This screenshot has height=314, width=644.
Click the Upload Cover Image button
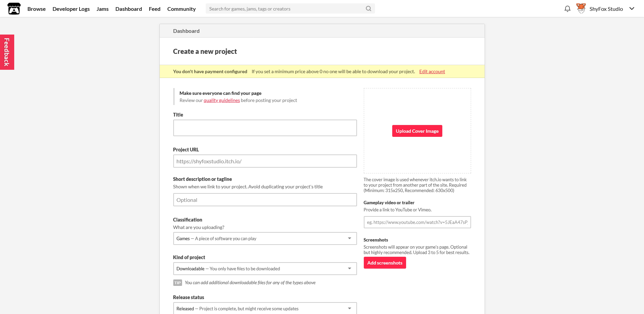(417, 131)
